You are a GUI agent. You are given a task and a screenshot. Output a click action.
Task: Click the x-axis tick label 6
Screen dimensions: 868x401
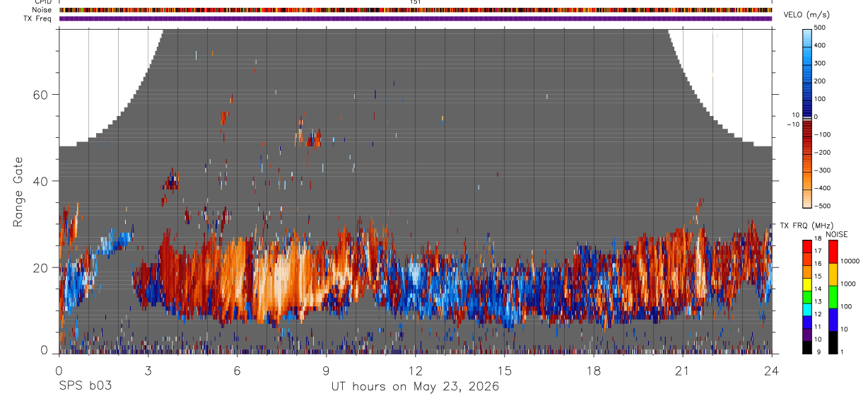(x=237, y=371)
